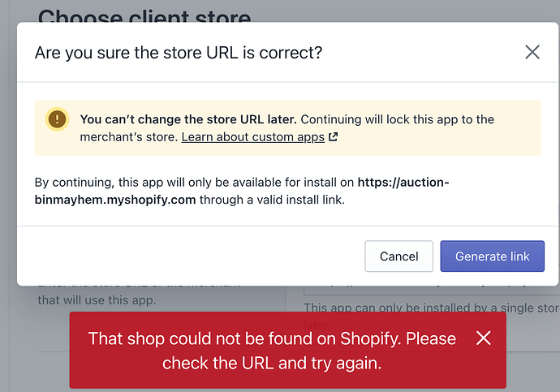Click the Choose client store page heading
Viewport: 560px width, 392px height.
(144, 16)
